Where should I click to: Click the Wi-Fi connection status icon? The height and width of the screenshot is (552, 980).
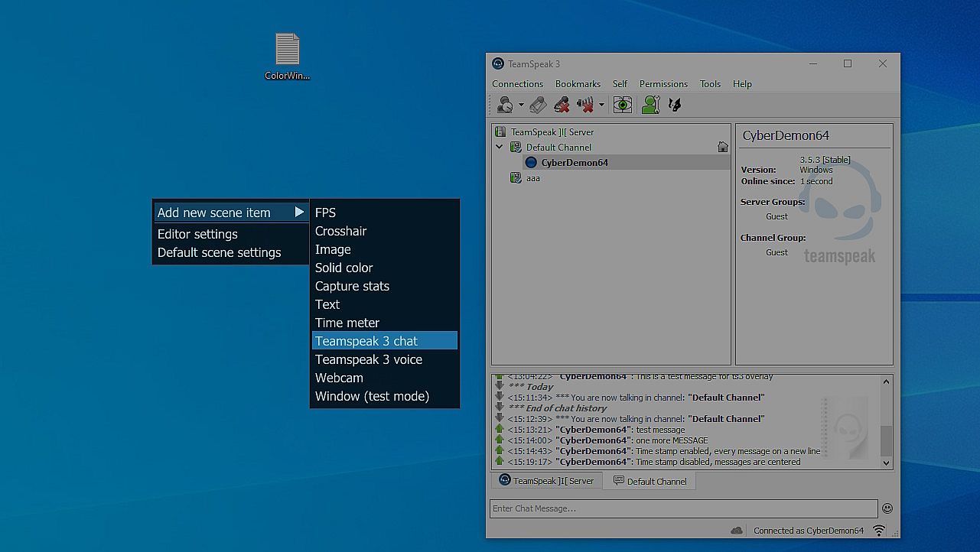point(879,530)
